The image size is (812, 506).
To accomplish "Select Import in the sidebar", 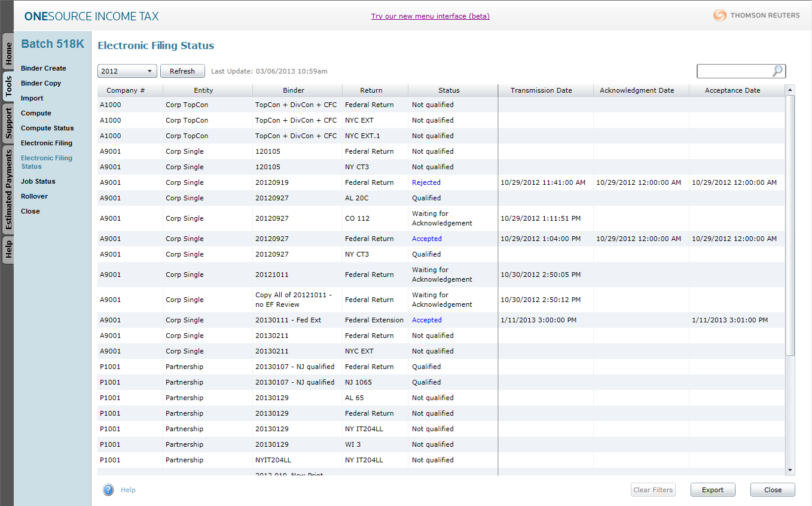I will coord(32,98).
